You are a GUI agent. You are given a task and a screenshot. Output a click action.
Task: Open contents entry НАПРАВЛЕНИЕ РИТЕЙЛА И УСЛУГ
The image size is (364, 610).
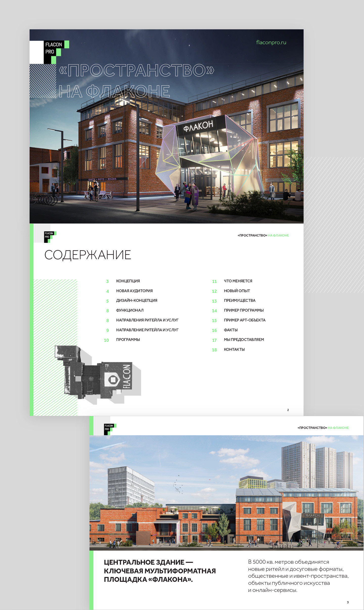coord(147,330)
